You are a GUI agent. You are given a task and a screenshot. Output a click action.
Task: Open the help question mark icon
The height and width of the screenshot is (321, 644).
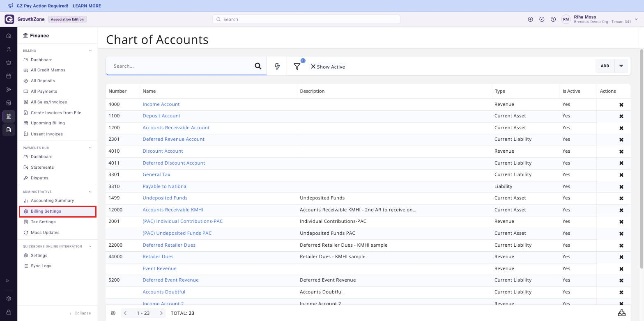tap(553, 19)
